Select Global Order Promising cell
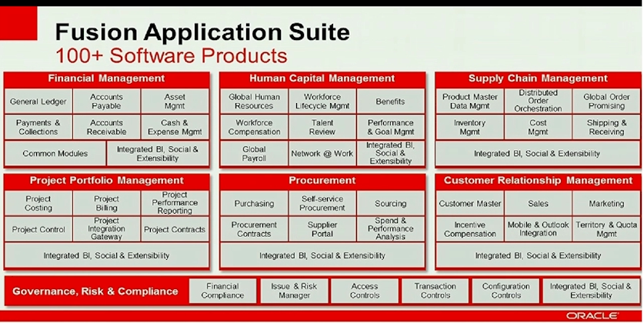This screenshot has height=323, width=644. click(x=606, y=102)
